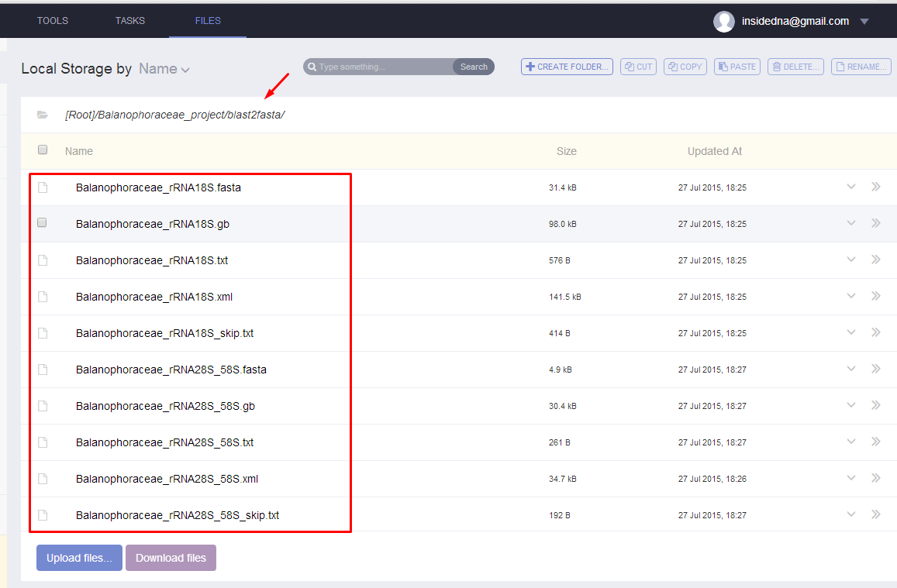Click double-arrow icon for Balanophoraceae_rRNA18S.fasta

[876, 187]
